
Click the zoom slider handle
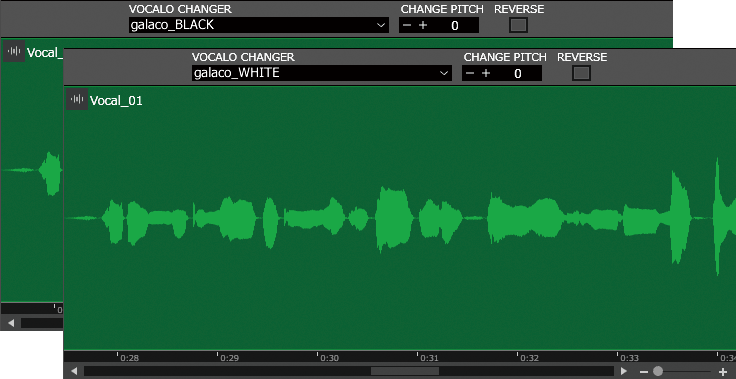pos(658,371)
